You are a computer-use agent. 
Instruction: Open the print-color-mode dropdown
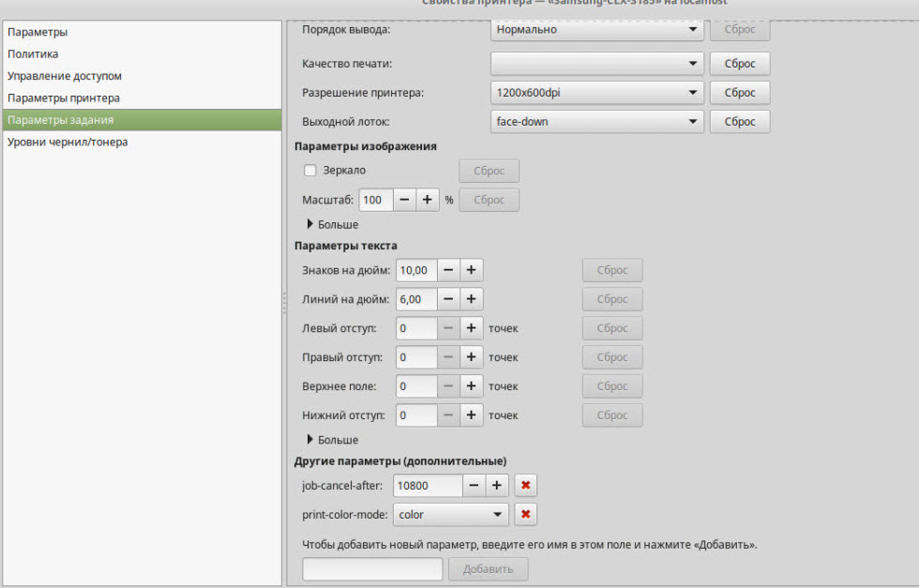[450, 514]
